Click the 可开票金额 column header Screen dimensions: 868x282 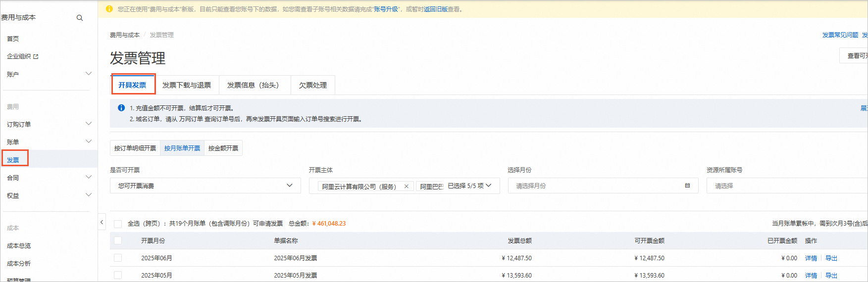650,240
